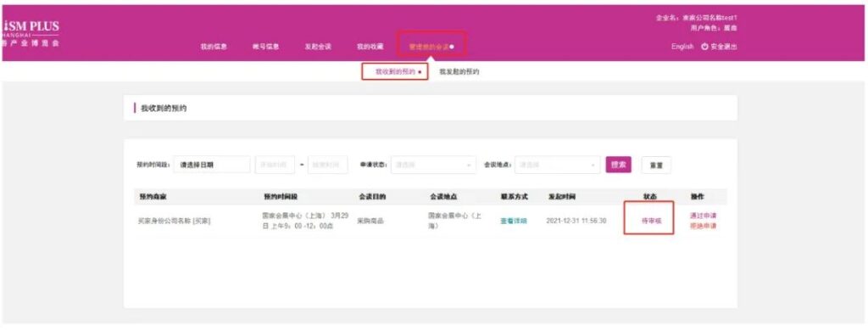Click the 买家身份公司名称 [买家] cell
This screenshot has width=868, height=331.
(174, 221)
